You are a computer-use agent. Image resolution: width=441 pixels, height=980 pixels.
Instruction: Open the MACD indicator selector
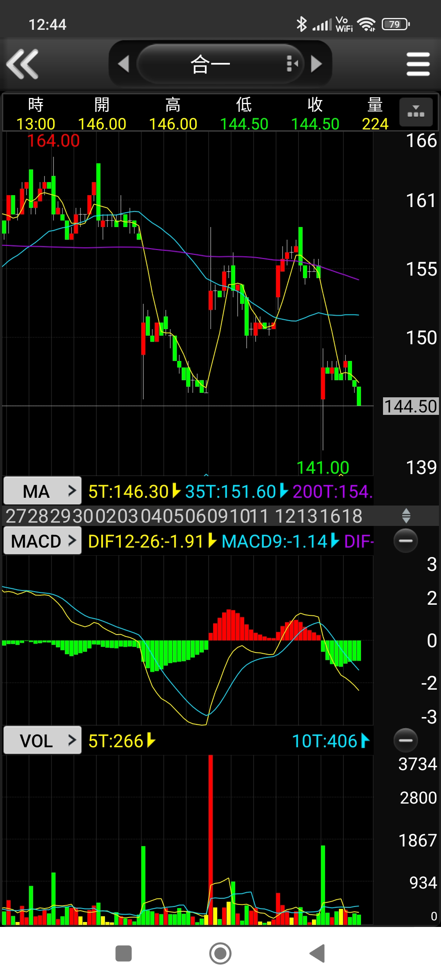point(42,541)
